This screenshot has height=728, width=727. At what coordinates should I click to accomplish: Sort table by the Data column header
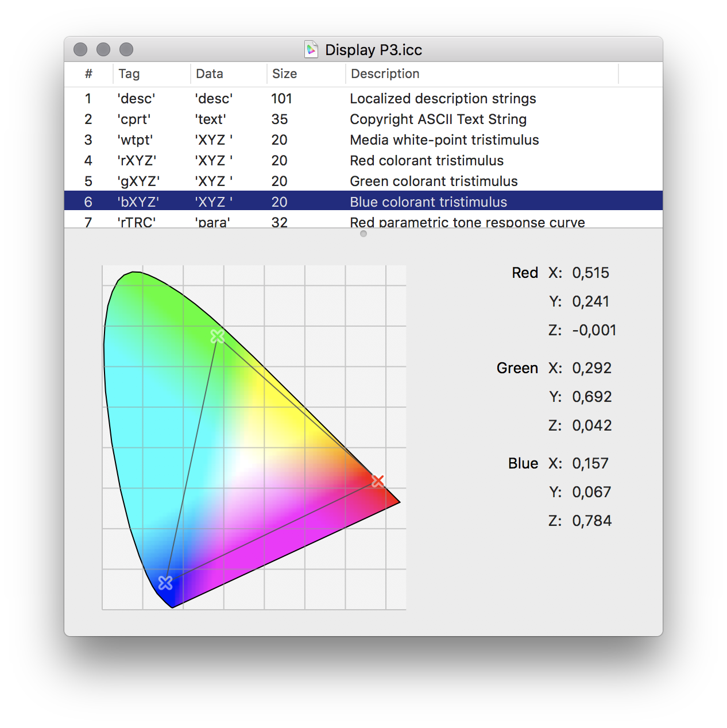tap(229, 73)
